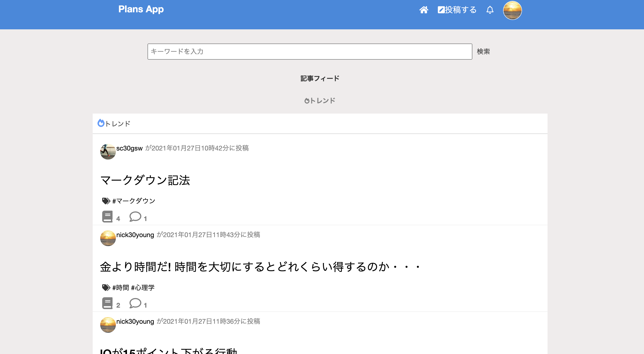Click the comment bubble on 金より時間だ article
644x354 pixels.
click(x=135, y=304)
